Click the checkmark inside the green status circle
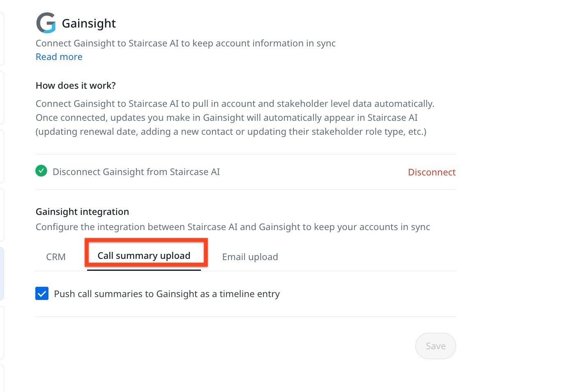This screenshot has width=567, height=392. coord(41,171)
